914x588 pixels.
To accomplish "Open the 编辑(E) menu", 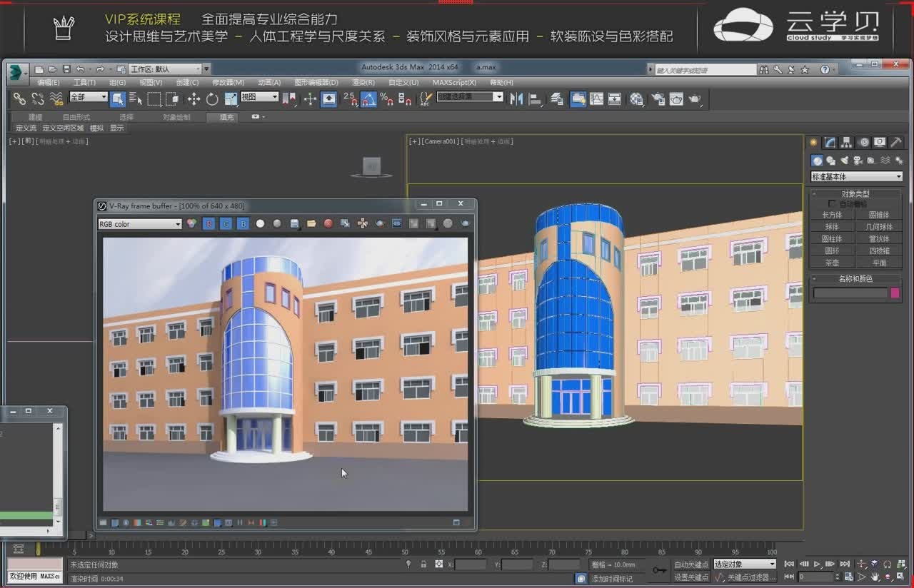I will pos(49,83).
